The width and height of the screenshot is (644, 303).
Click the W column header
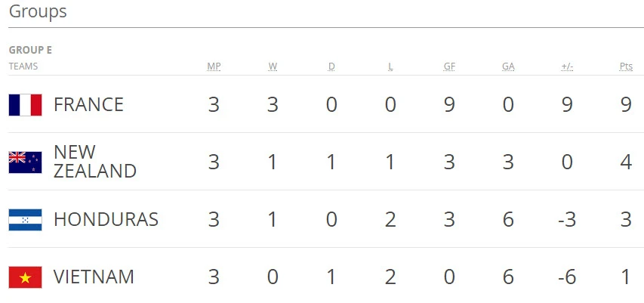click(273, 66)
